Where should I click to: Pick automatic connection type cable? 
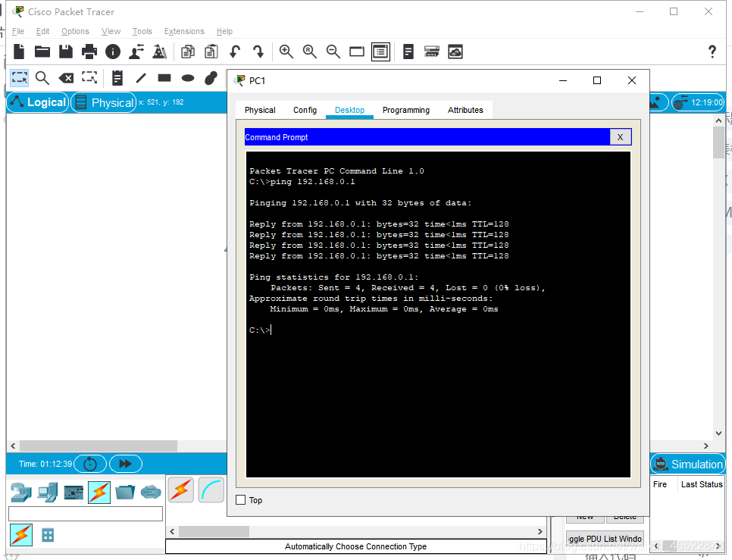pos(181,490)
